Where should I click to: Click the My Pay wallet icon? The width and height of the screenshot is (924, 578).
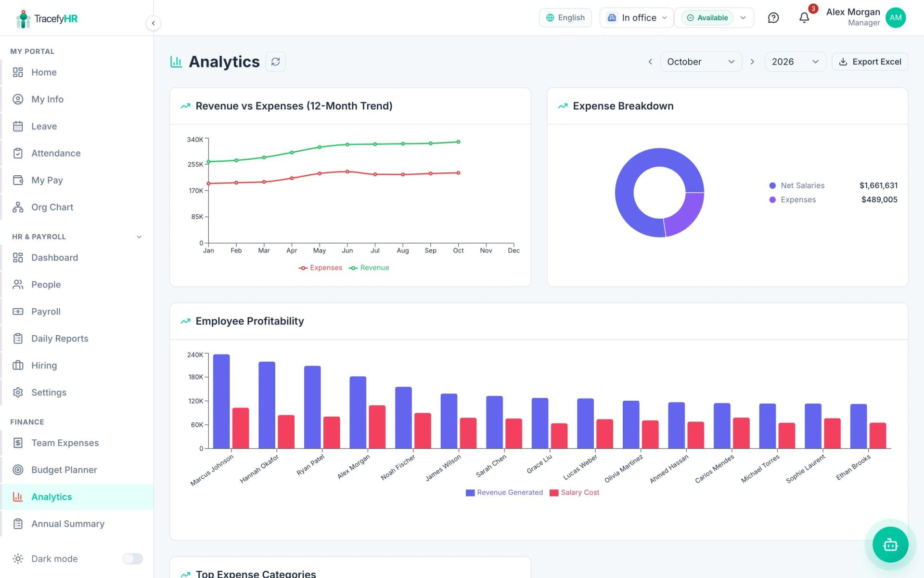pos(18,180)
